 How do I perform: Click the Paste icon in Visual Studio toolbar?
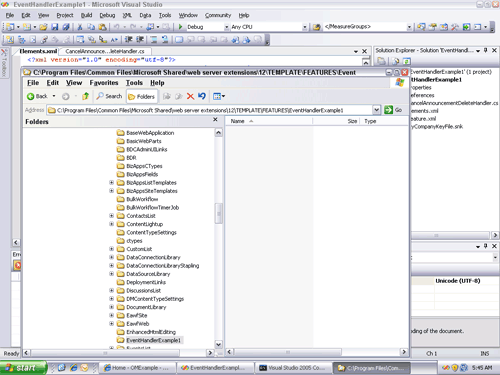tap(103, 27)
